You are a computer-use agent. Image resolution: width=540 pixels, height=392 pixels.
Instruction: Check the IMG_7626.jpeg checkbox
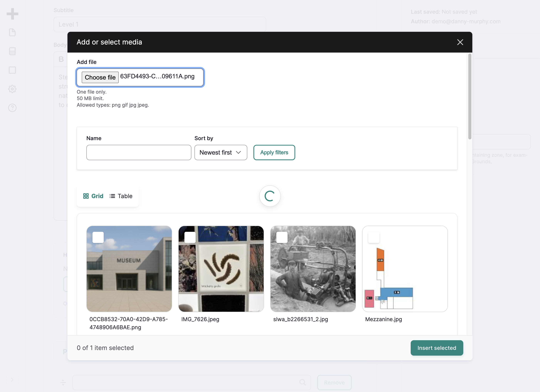(x=190, y=237)
